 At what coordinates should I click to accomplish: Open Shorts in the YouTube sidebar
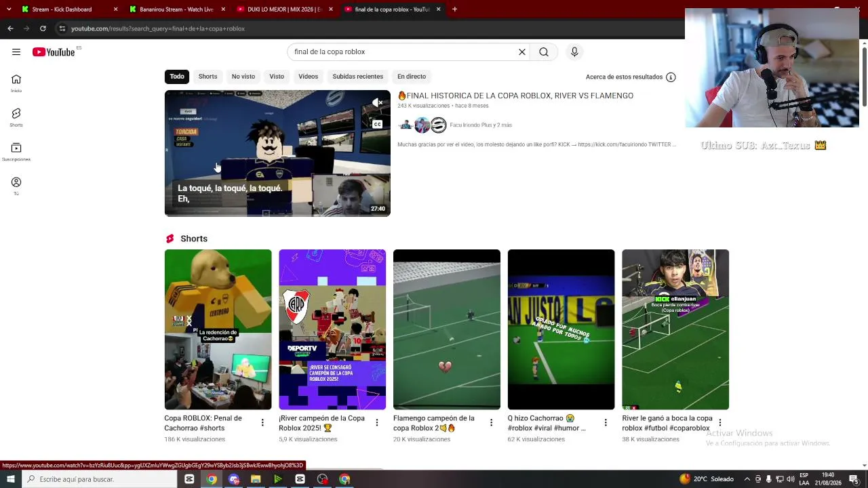pyautogui.click(x=16, y=117)
